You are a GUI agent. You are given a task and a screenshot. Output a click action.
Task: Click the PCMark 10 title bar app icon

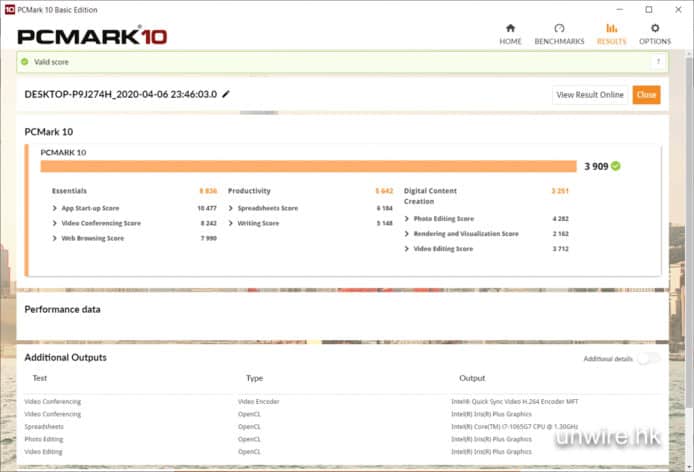(x=10, y=9)
